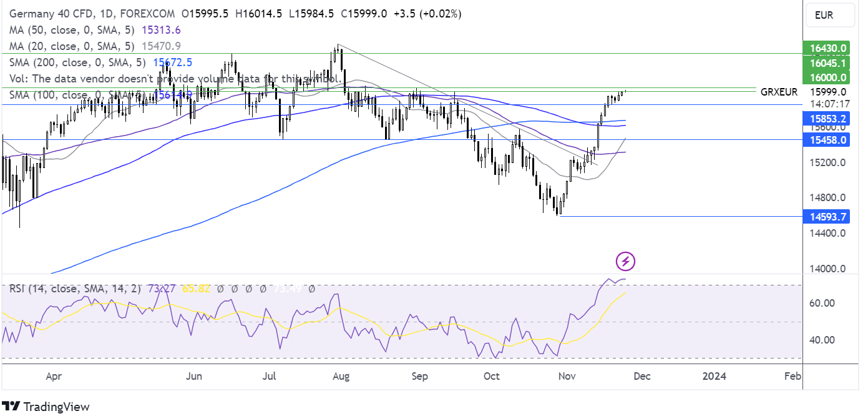868x416 pixels.
Task: Click the Jun date on time axis
Action: click(x=195, y=377)
